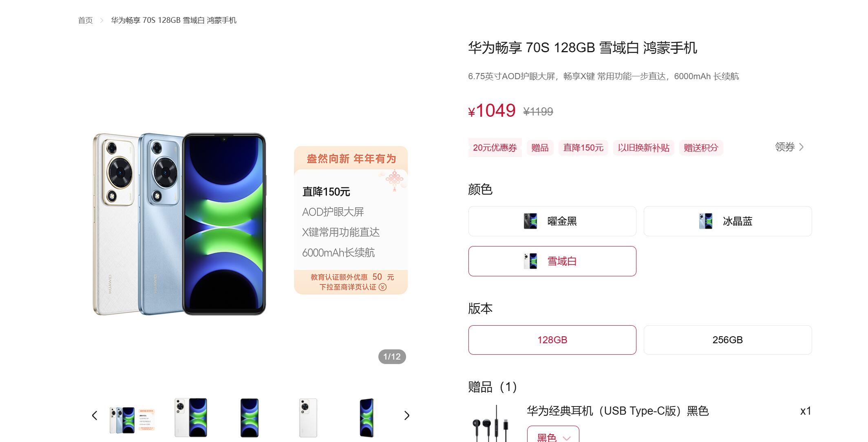Click the 以旧换新补贴 promotion tag
This screenshot has height=442, width=868.
[643, 148]
